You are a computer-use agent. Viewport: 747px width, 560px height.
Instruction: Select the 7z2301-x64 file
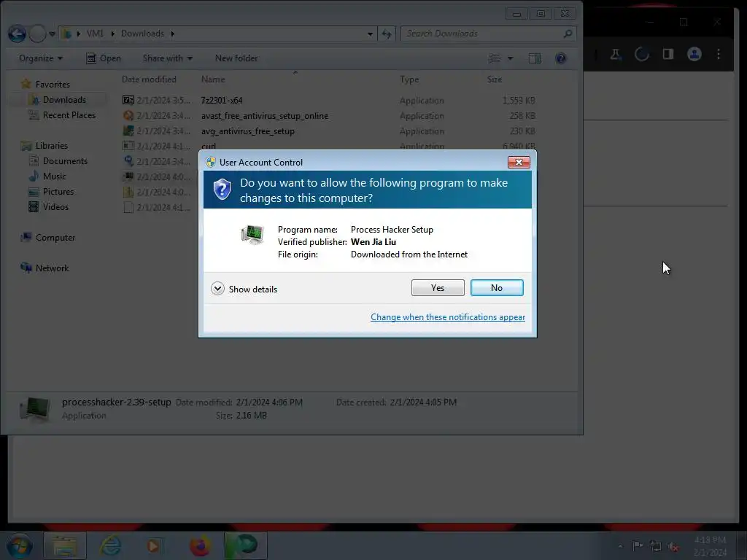[329, 101]
